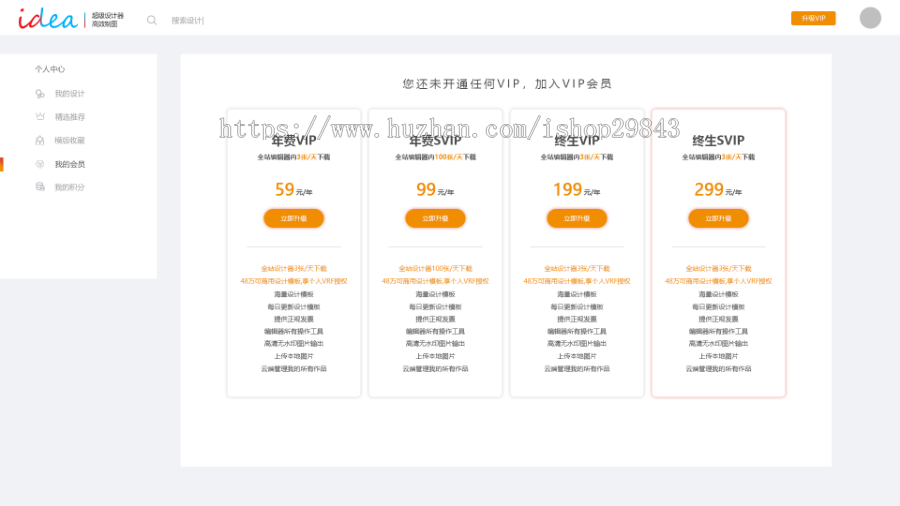Select 我的积分 in the sidebar
The height and width of the screenshot is (506, 900).
pos(69,187)
